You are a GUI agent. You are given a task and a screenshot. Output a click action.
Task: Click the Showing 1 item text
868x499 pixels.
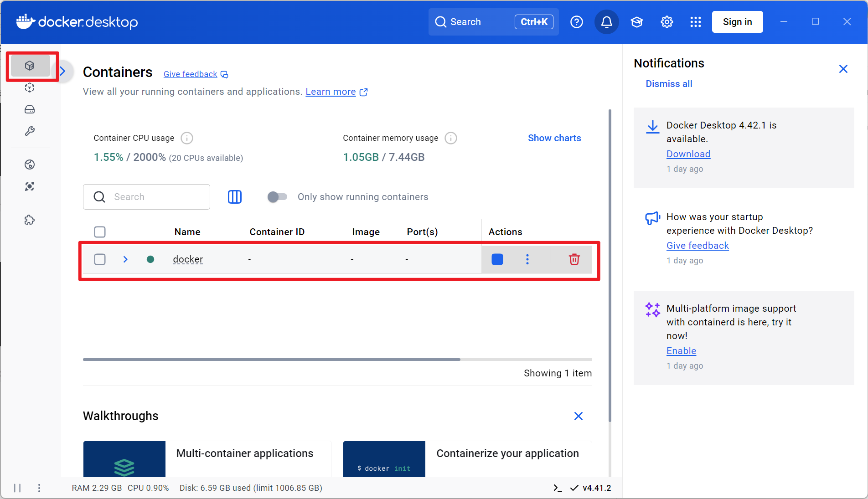558,373
